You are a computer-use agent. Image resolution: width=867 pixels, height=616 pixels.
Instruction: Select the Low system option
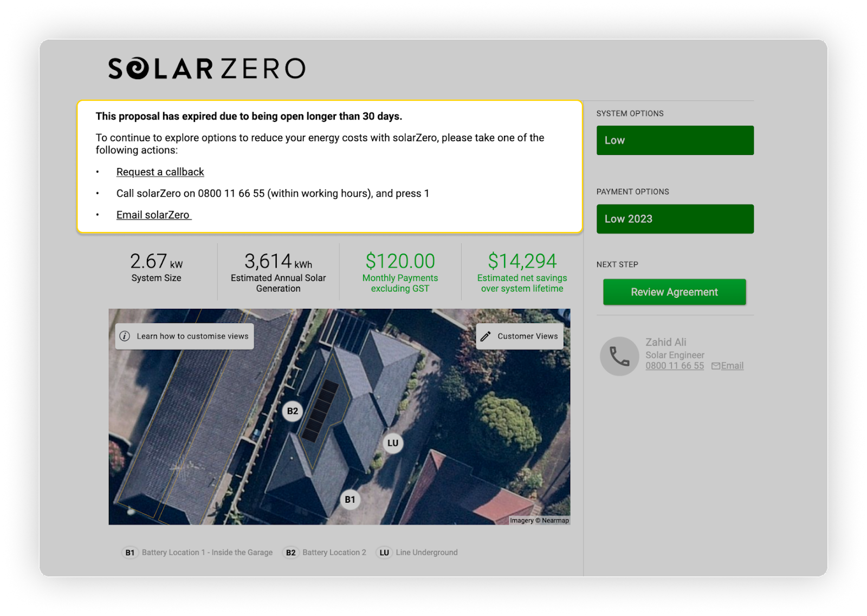675,140
